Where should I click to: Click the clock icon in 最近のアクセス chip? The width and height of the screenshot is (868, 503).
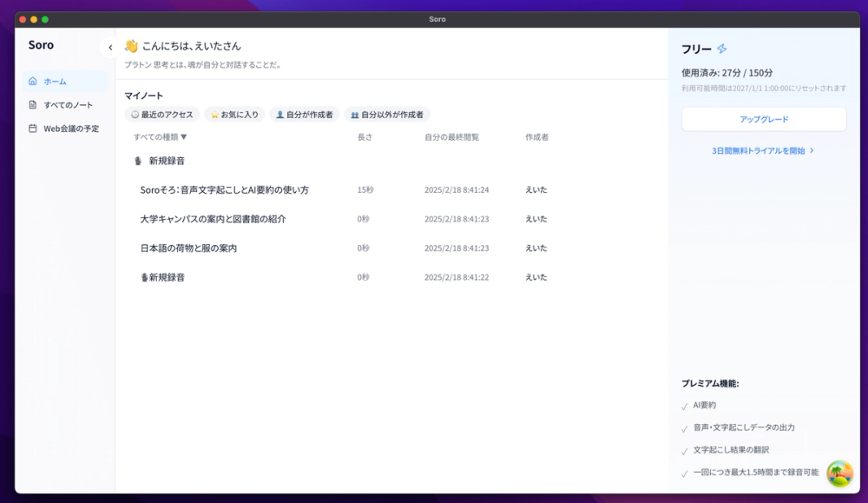tap(135, 115)
